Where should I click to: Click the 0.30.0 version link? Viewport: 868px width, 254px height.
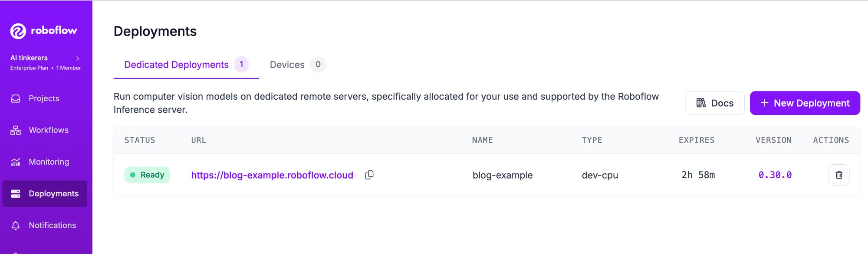click(x=775, y=175)
